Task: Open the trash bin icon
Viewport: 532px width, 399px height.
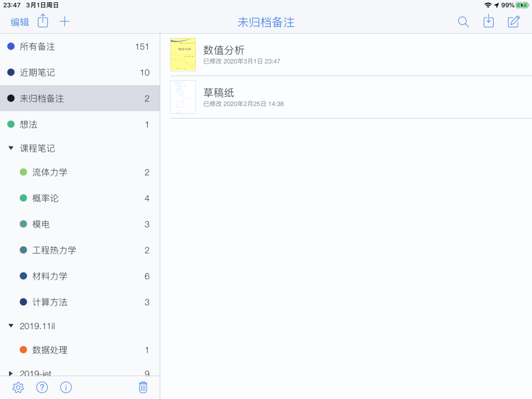Action: coord(143,388)
